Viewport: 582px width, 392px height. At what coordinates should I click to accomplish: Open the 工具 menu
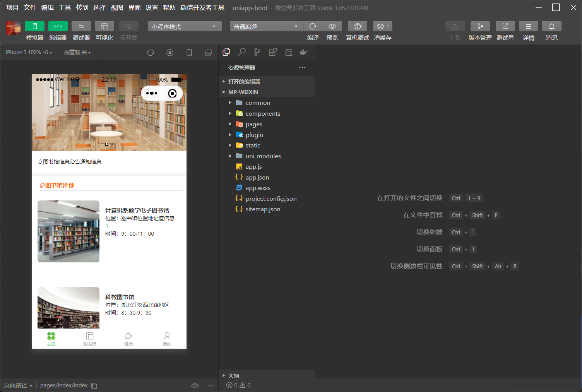pos(65,8)
